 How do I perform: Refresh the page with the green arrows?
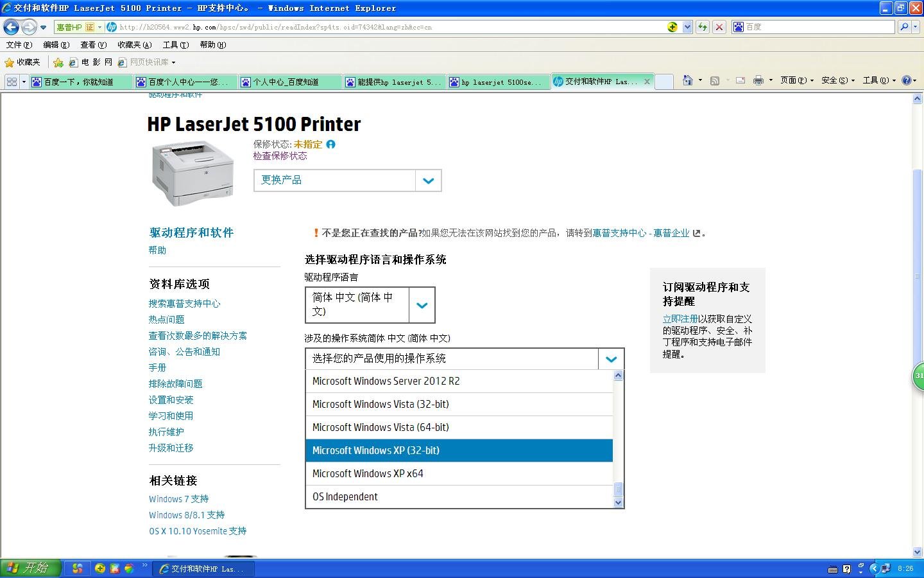(703, 27)
